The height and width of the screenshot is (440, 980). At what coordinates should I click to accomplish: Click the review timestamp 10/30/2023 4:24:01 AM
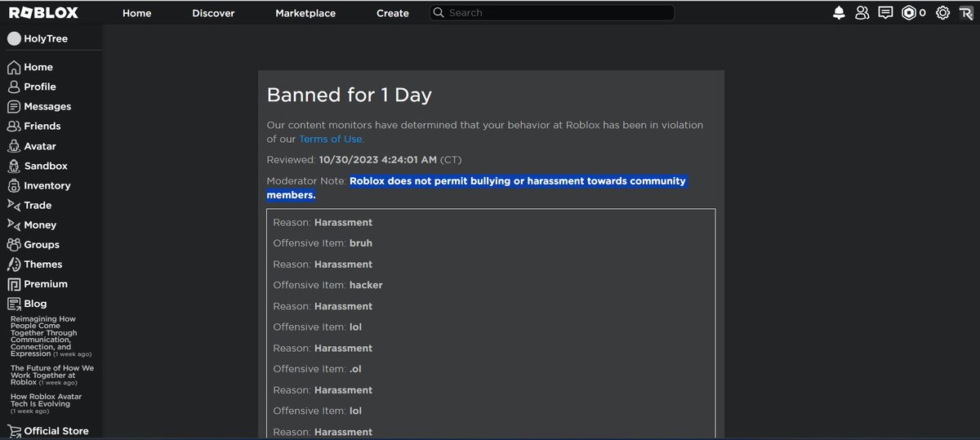coord(378,159)
